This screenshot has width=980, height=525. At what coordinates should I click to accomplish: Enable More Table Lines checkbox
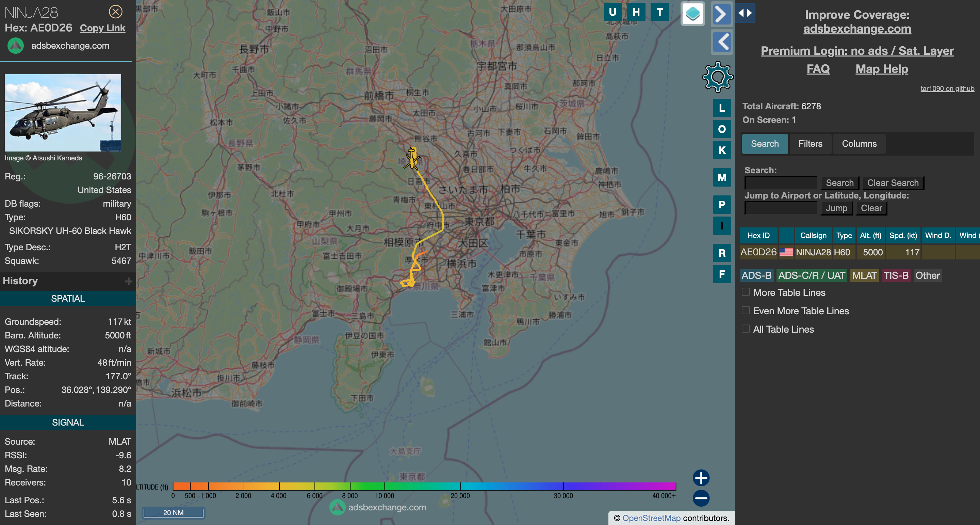(x=746, y=292)
